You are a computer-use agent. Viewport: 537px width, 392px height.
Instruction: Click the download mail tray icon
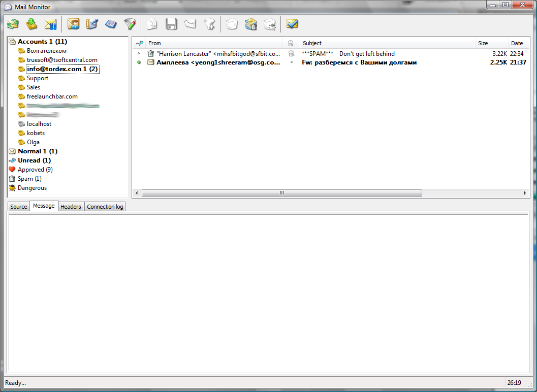31,24
